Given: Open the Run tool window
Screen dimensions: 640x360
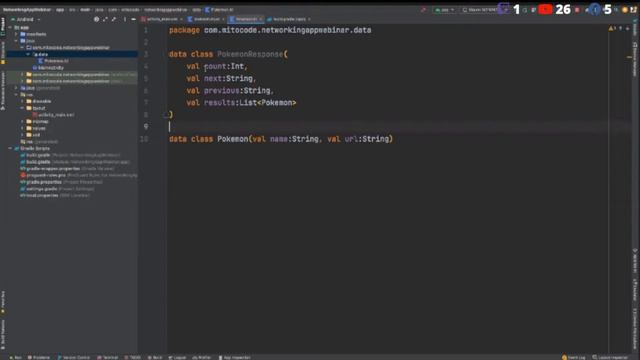Looking at the screenshot, I should click(x=16, y=357).
